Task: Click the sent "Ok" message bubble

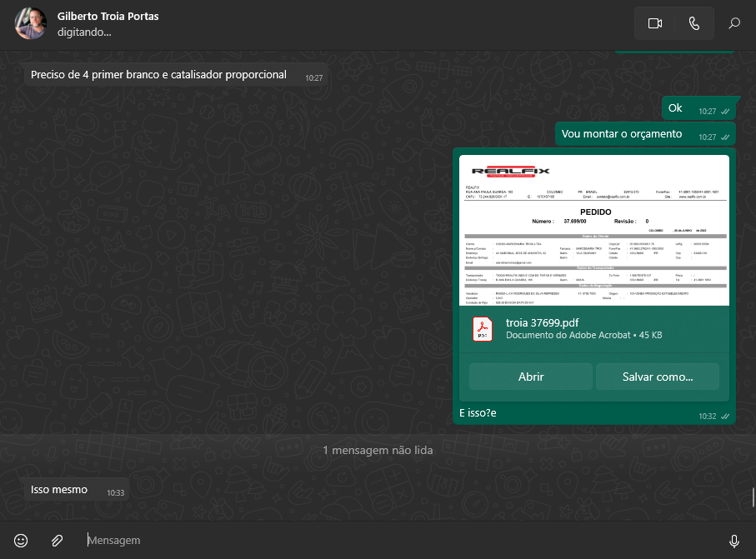Action: pos(675,108)
